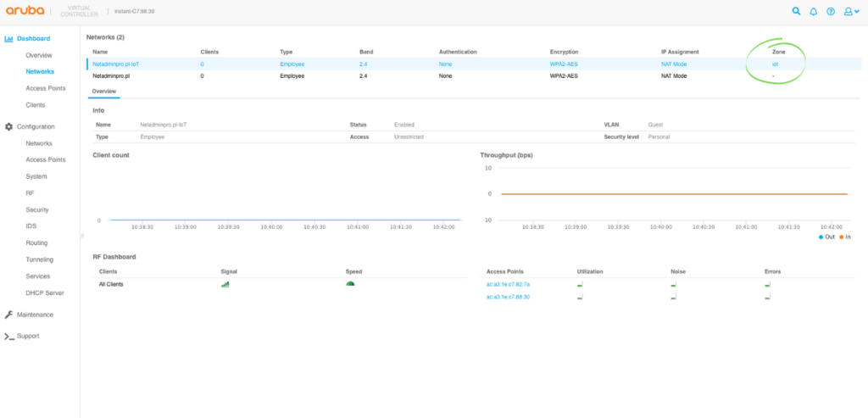Click the All Clients signal strength icon

pyautogui.click(x=225, y=284)
